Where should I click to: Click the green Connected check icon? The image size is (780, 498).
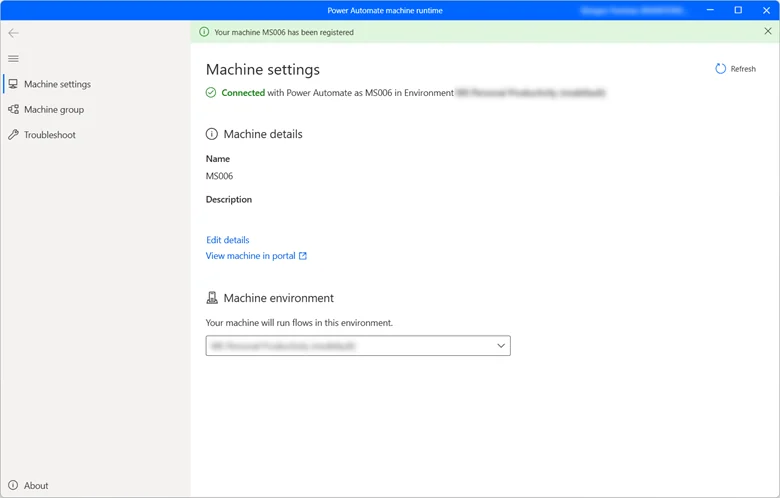pyautogui.click(x=211, y=93)
